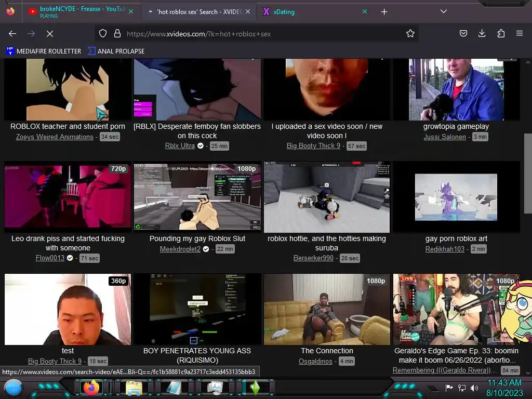Open the growtopia gameplay thumbnail

[x=456, y=89]
